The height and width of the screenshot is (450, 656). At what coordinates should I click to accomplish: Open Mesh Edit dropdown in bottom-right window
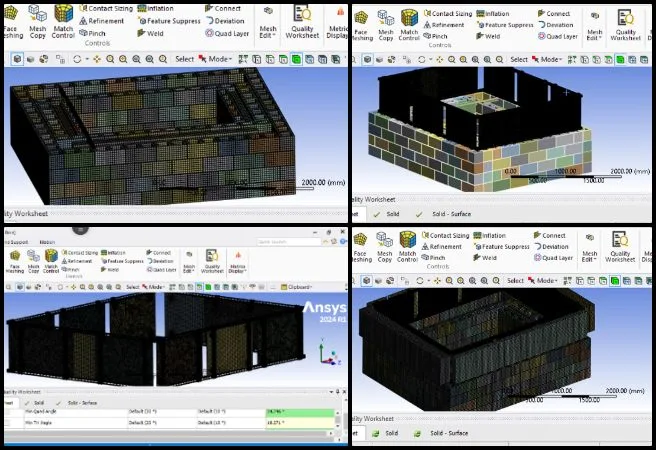coord(589,247)
